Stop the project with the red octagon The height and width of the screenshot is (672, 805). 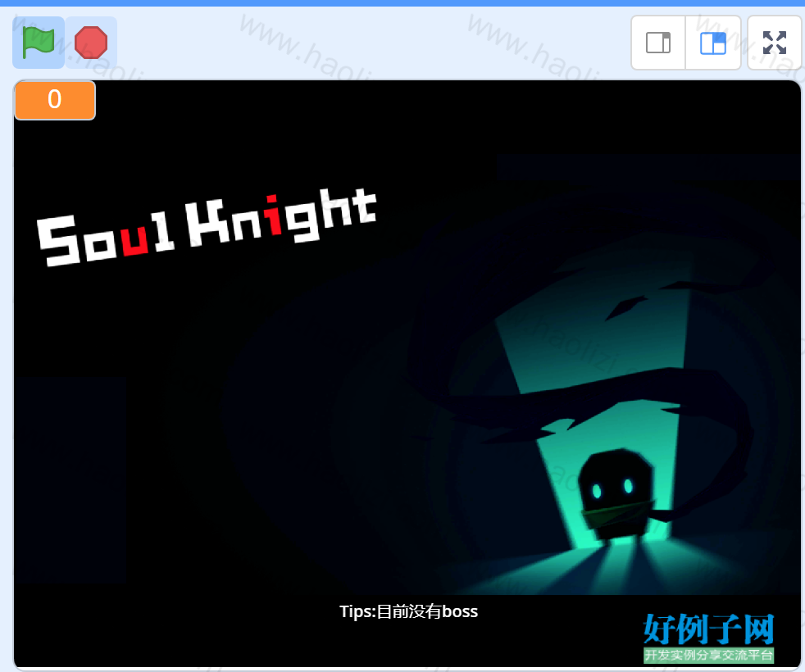(x=91, y=43)
